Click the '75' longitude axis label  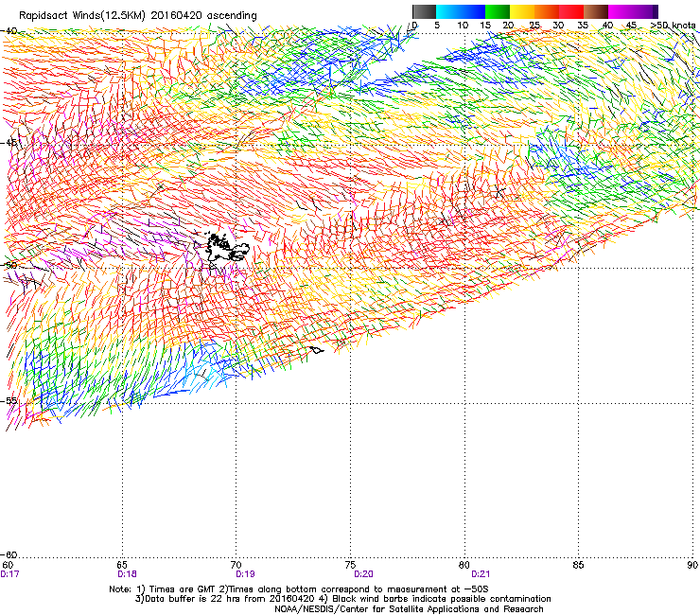click(350, 565)
